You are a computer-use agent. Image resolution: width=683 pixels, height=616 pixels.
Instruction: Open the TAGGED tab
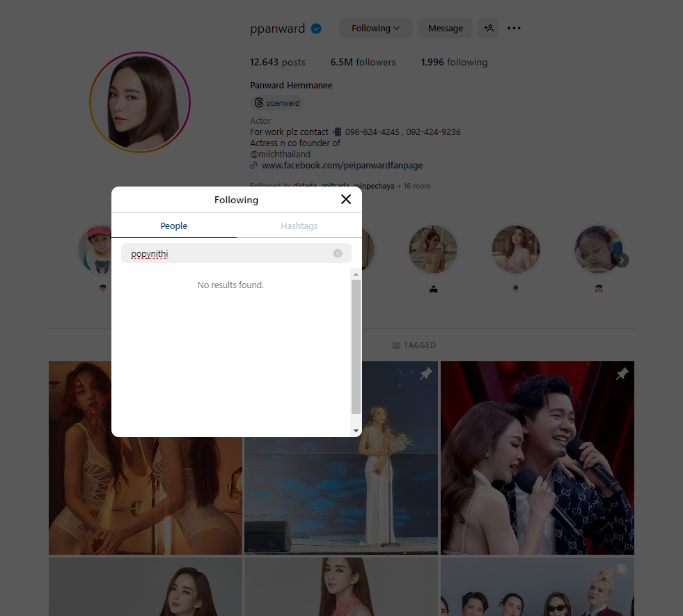(x=414, y=345)
